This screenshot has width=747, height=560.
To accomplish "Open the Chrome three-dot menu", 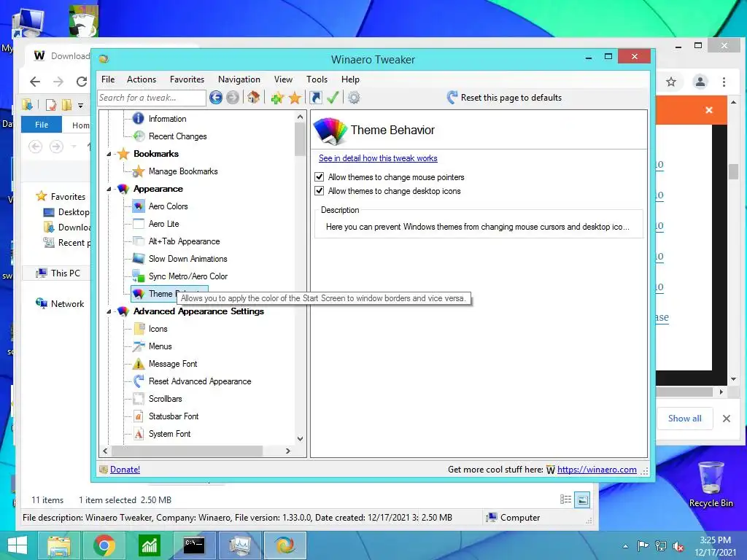I will click(724, 82).
